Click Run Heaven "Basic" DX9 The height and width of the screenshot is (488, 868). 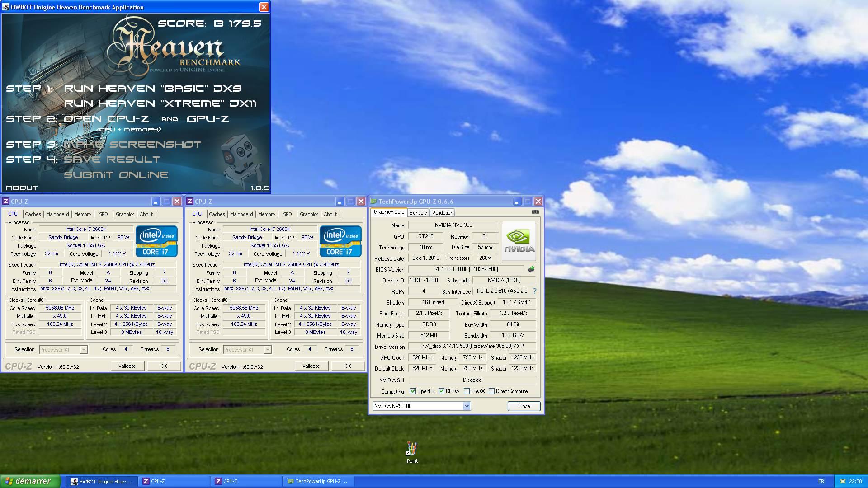click(x=153, y=89)
